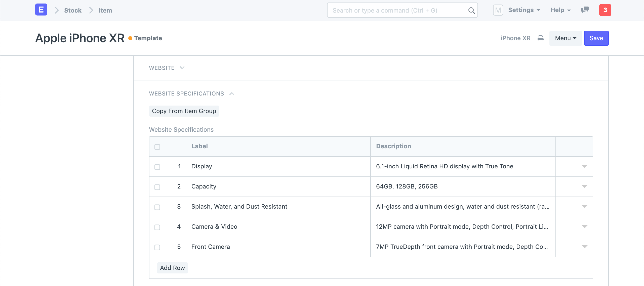
Task: Open the Settings dropdown
Action: point(524,10)
